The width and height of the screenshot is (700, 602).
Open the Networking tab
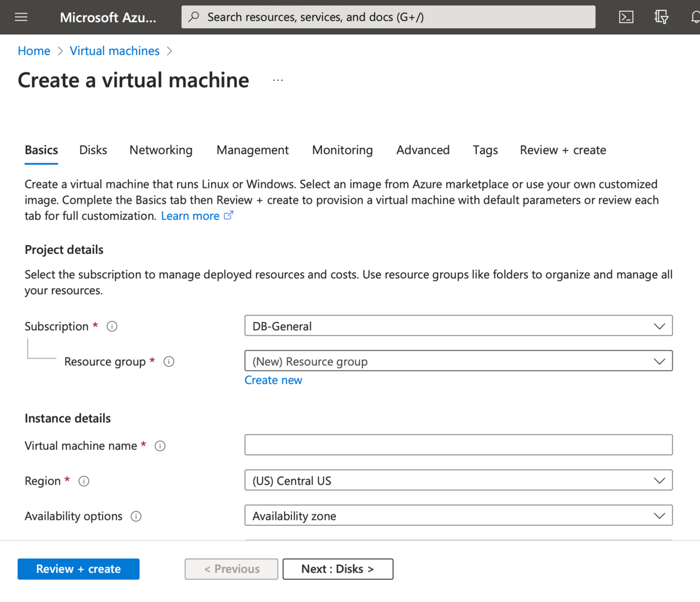tap(161, 150)
